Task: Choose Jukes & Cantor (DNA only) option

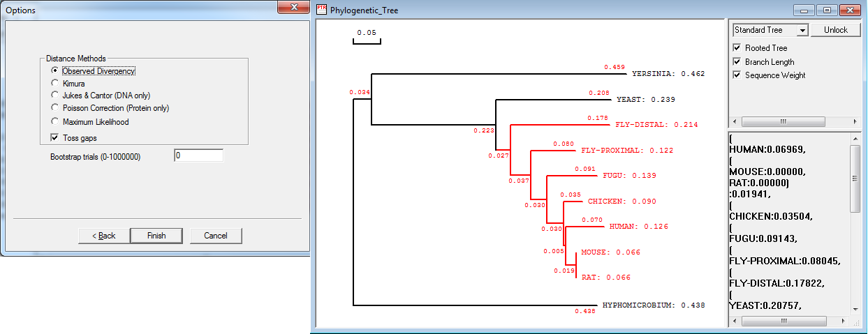Action: click(x=101, y=96)
